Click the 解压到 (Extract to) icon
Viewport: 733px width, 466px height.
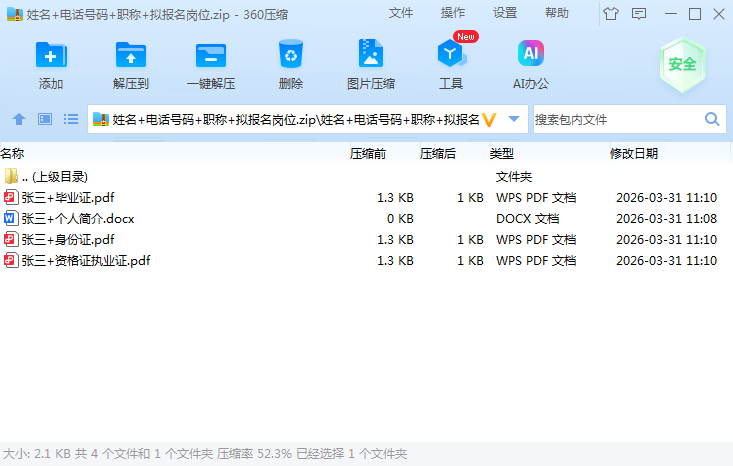click(x=131, y=55)
